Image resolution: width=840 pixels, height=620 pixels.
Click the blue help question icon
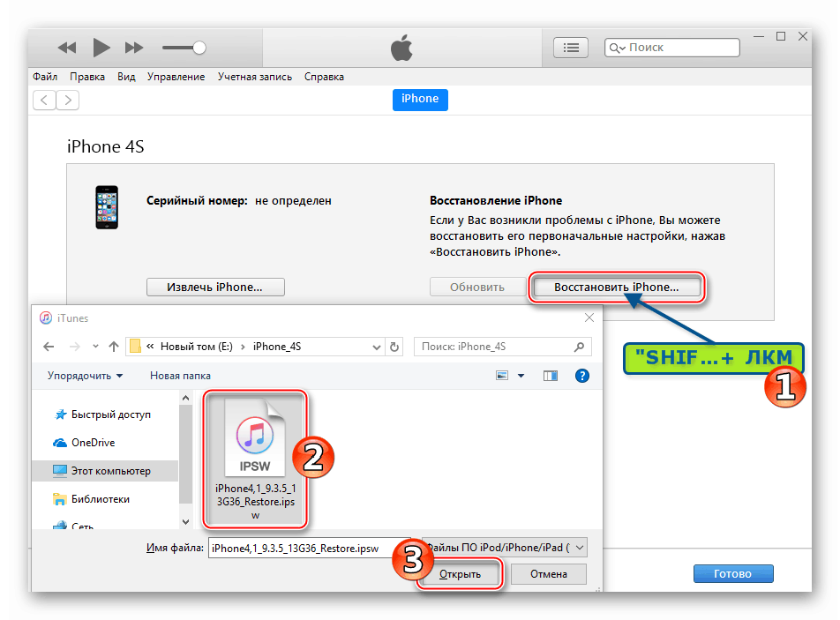coord(581,376)
